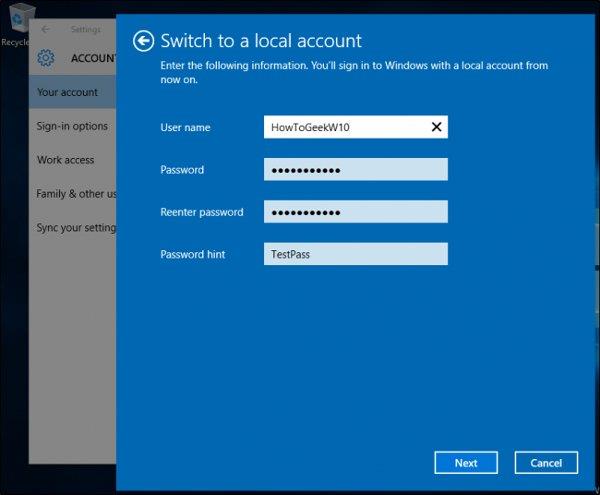
Task: Click the Switch to a local account heading
Action: (261, 41)
